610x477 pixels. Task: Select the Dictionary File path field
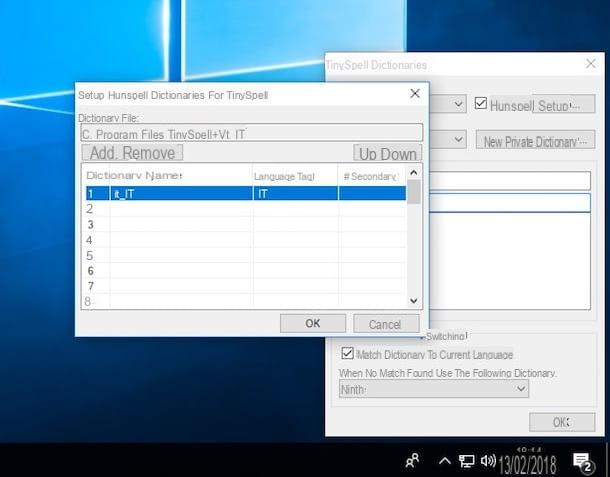[x=252, y=133]
